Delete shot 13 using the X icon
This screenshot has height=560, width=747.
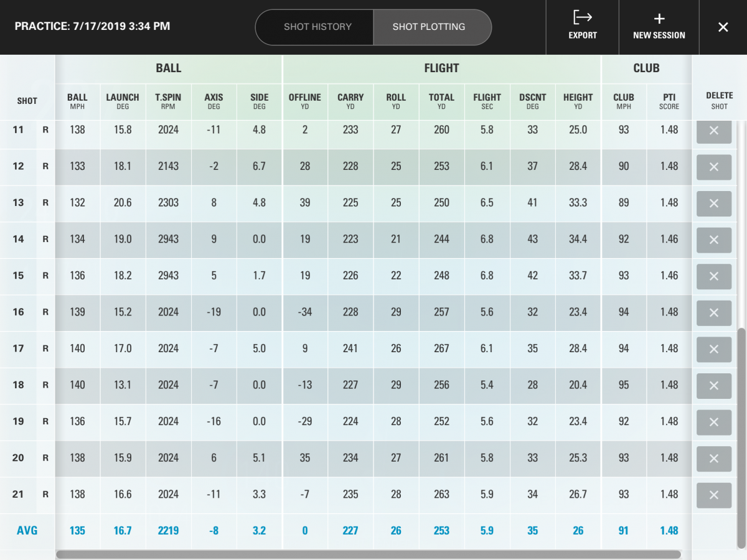pyautogui.click(x=714, y=203)
